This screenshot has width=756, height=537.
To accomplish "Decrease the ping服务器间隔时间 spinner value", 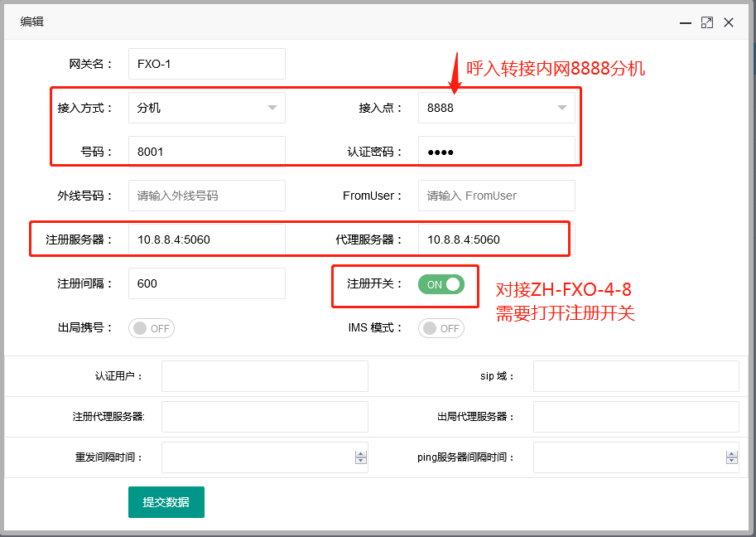I will point(732,461).
